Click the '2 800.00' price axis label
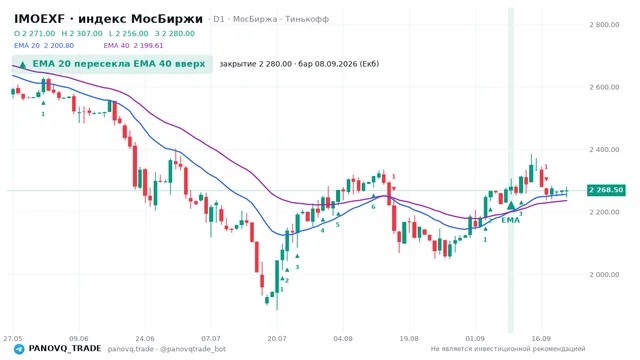640x360 pixels. click(x=604, y=24)
